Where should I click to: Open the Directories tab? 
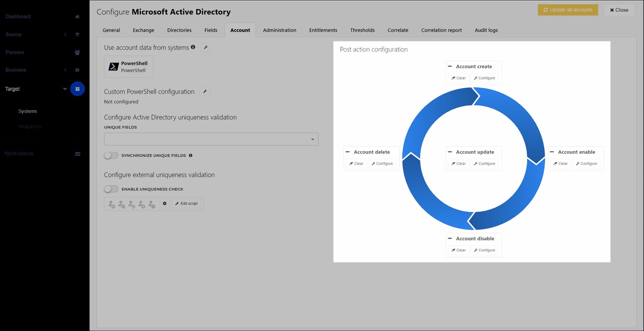179,30
